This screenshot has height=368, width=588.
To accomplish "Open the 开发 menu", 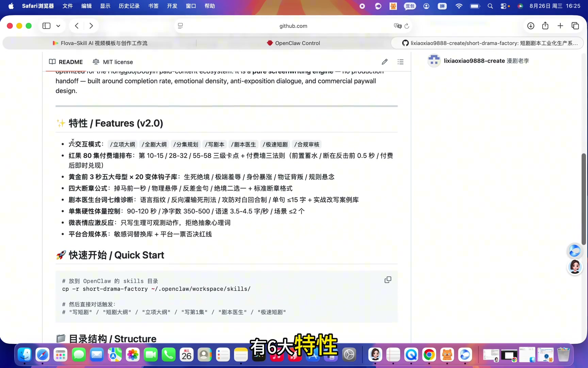I will [172, 6].
